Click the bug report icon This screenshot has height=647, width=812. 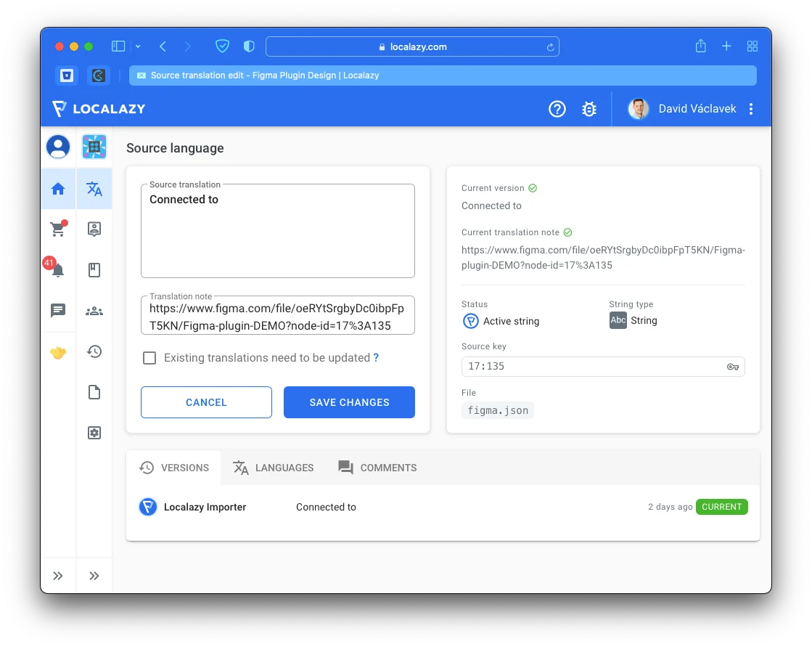589,109
